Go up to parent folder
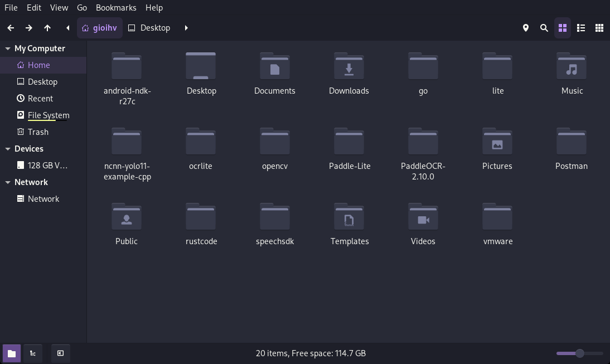 (x=47, y=28)
